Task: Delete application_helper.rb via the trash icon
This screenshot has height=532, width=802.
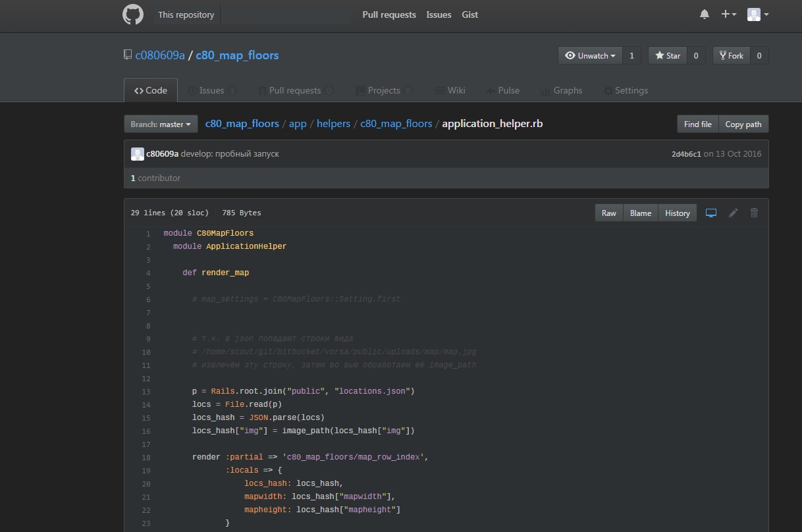Action: (x=754, y=213)
